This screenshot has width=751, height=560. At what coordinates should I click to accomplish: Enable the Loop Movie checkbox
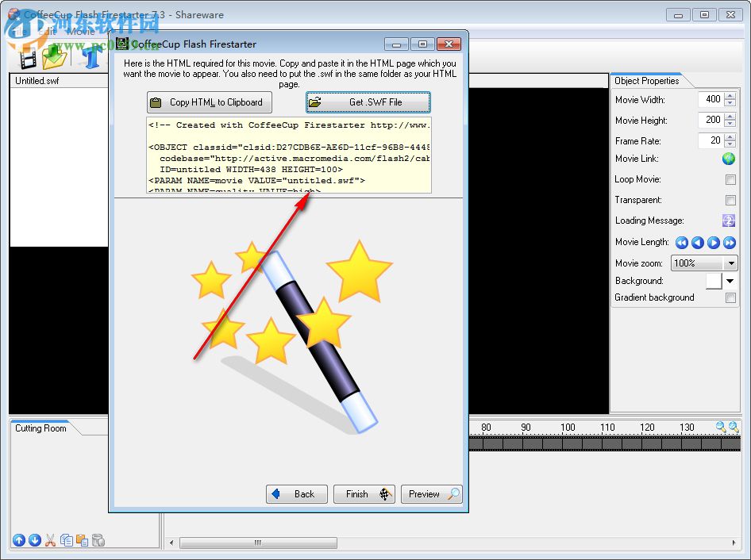[730, 179]
